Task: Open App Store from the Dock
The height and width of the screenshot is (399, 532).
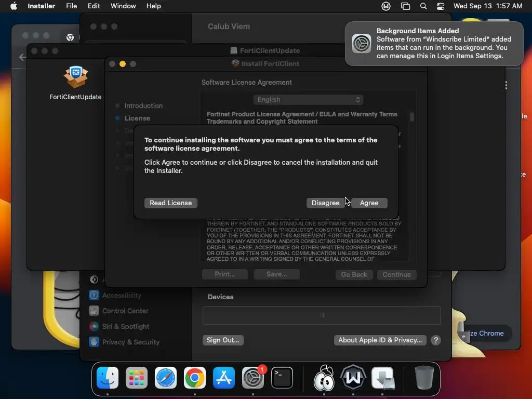Action: click(224, 378)
